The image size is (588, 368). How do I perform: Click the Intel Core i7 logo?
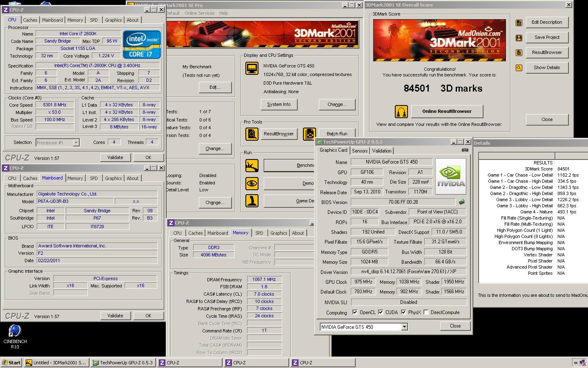point(142,45)
